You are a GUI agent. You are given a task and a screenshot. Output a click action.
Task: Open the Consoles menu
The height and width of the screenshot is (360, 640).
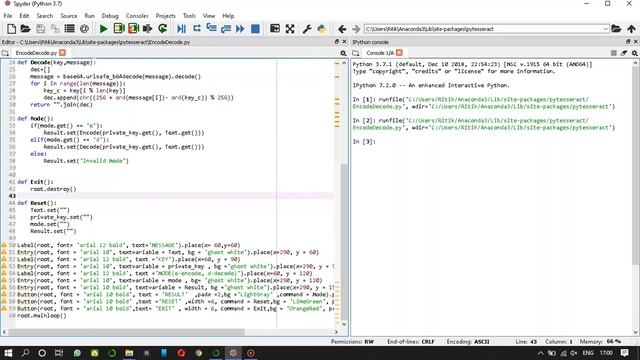click(x=137, y=16)
